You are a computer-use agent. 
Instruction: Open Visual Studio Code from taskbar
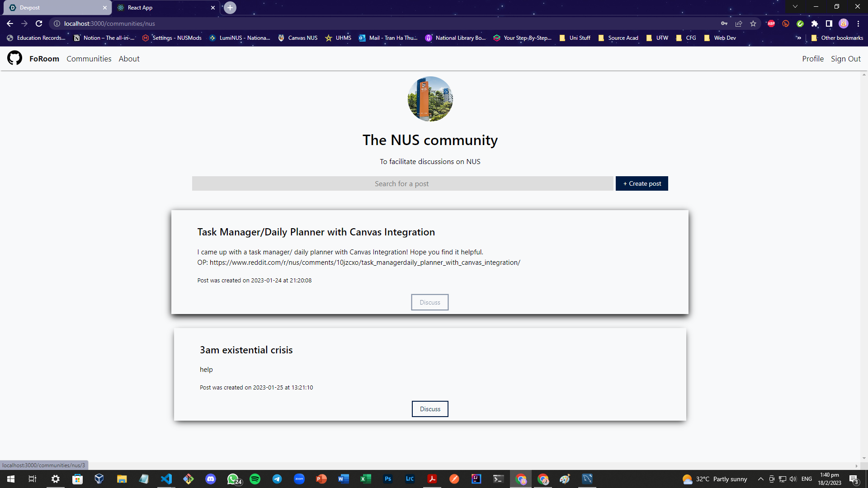[x=166, y=479]
